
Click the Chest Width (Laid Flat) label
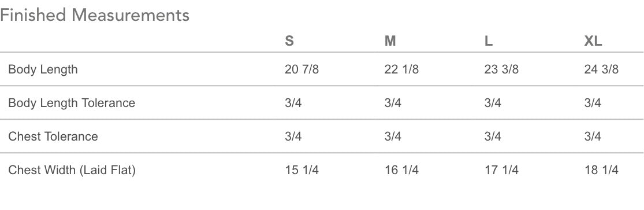(72, 170)
